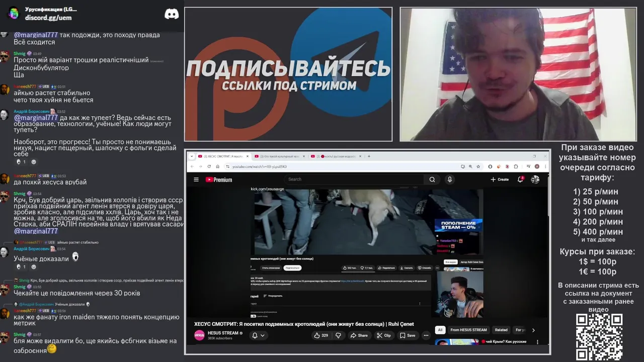Open the HESUS STREAM channel name link

point(223,333)
